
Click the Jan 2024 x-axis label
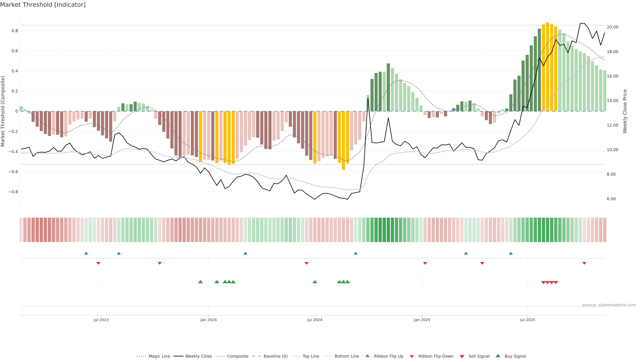coord(208,320)
